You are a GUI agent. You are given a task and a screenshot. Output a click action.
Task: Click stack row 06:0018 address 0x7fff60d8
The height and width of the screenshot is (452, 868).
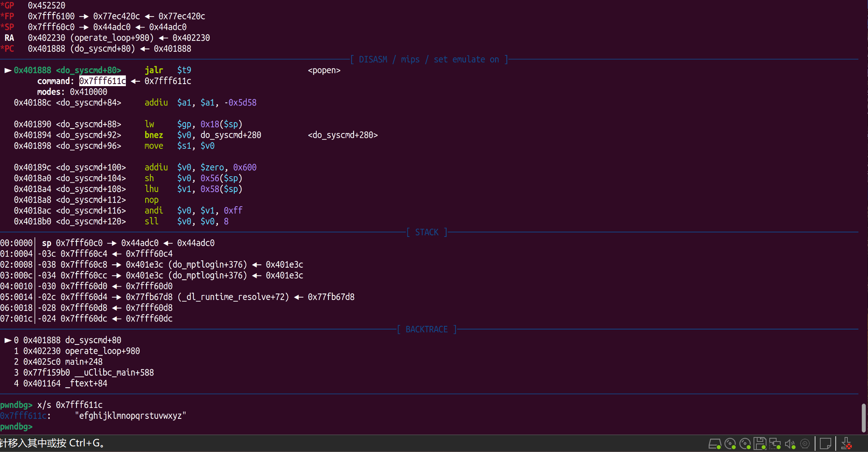84,308
